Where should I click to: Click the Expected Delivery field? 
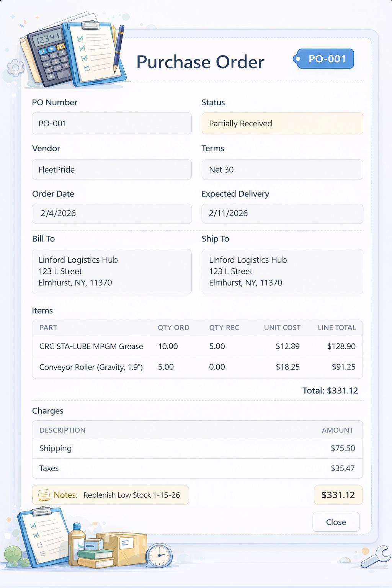(x=282, y=214)
